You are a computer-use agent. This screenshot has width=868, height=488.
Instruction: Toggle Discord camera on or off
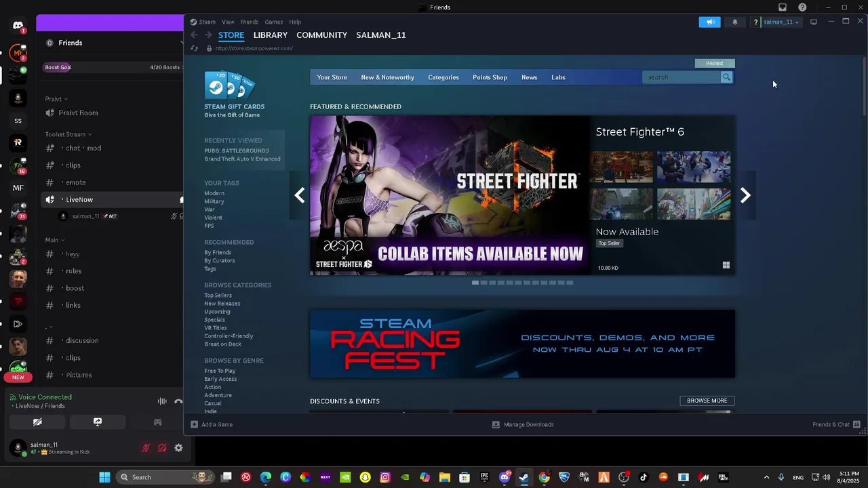pos(37,422)
